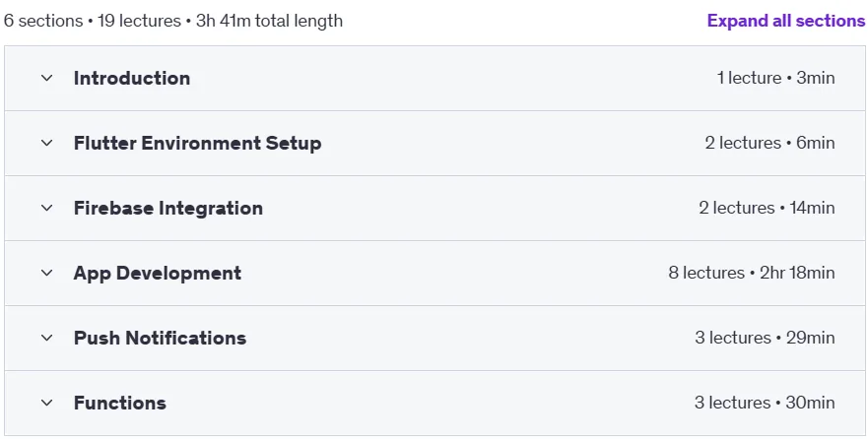Click '2 lectures • 14min' label

click(x=767, y=208)
